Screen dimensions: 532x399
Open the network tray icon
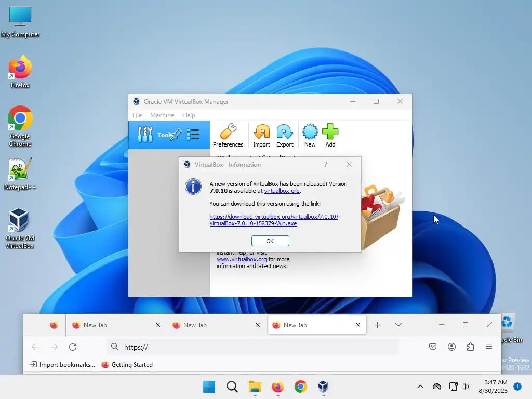coord(453,387)
